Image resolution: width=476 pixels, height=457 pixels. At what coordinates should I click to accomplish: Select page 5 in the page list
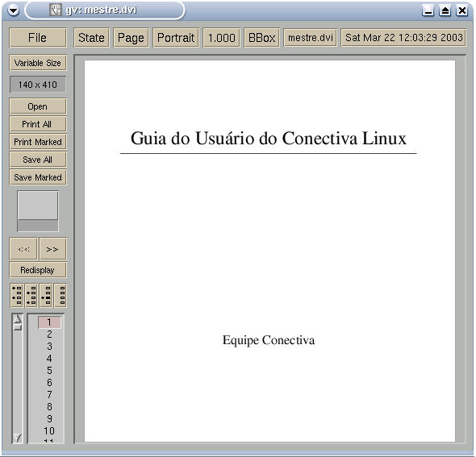(49, 370)
